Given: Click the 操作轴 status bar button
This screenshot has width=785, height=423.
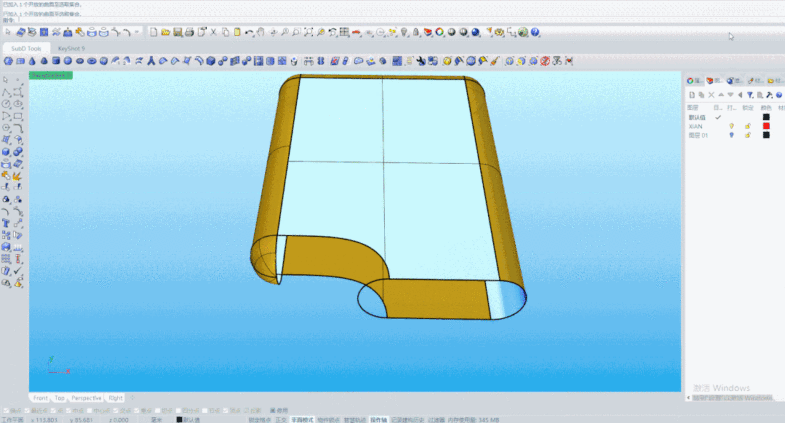Looking at the screenshot, I should pyautogui.click(x=380, y=419).
